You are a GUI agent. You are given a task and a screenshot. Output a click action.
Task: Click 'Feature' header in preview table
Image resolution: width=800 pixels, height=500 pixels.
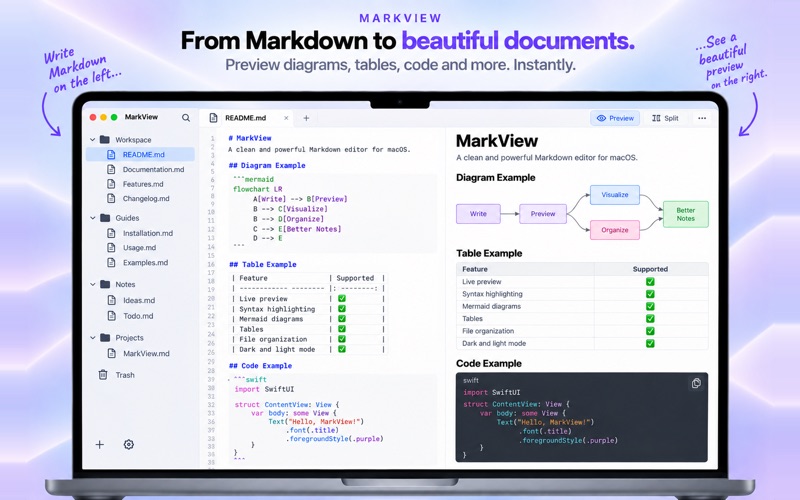click(475, 269)
